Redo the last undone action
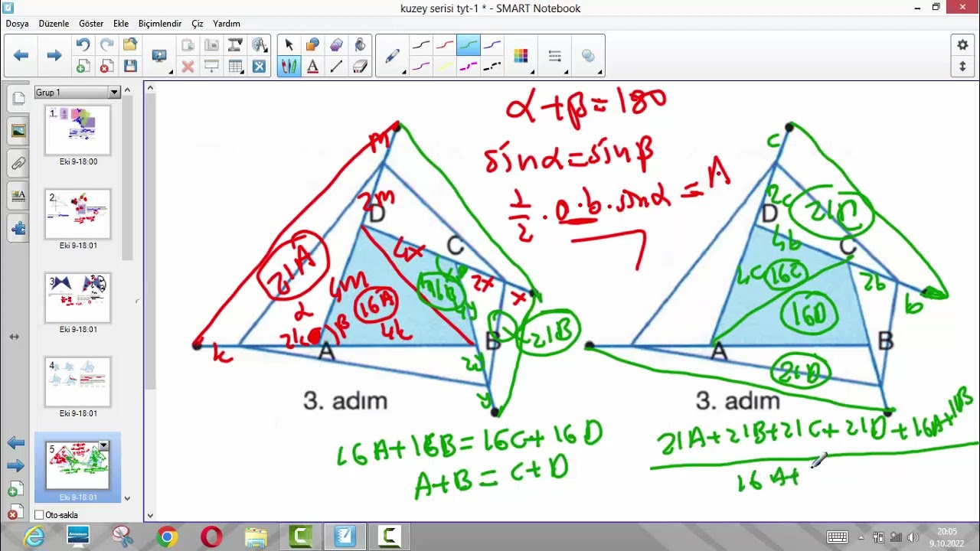 [106, 45]
